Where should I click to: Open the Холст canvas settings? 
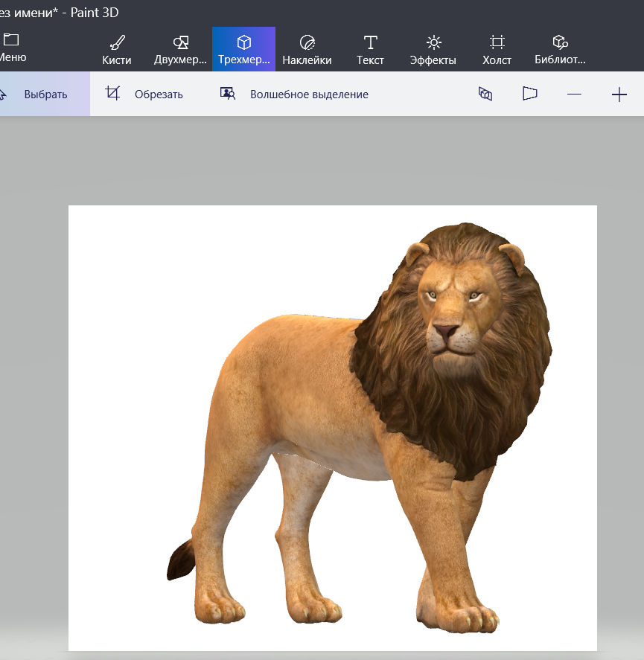(497, 49)
